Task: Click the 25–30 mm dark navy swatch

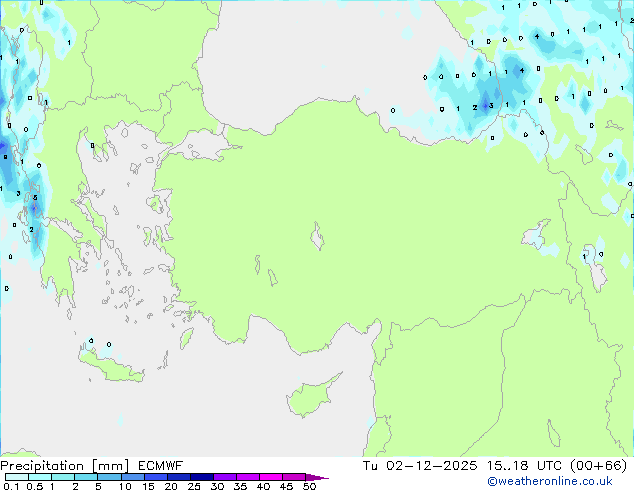Action: [202, 477]
